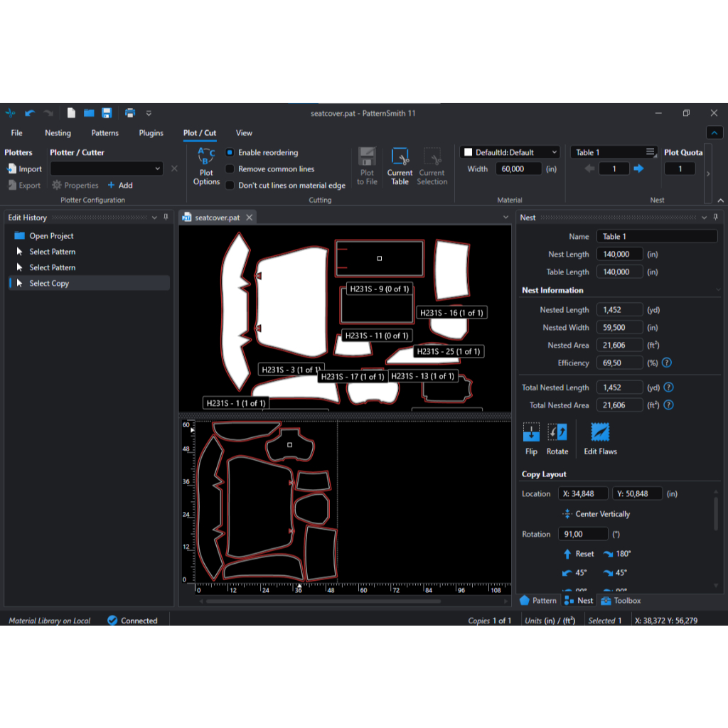Click the Rotate icon in Nest panel
728x728 pixels.
click(x=557, y=432)
